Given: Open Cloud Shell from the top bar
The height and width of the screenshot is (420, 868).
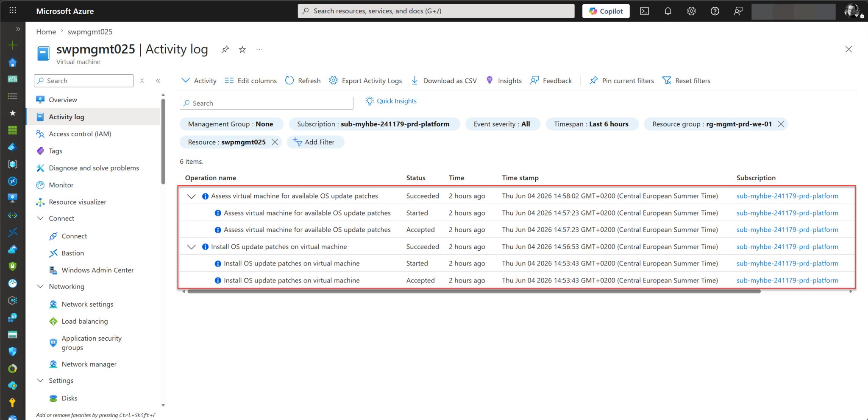Looking at the screenshot, I should [x=644, y=11].
